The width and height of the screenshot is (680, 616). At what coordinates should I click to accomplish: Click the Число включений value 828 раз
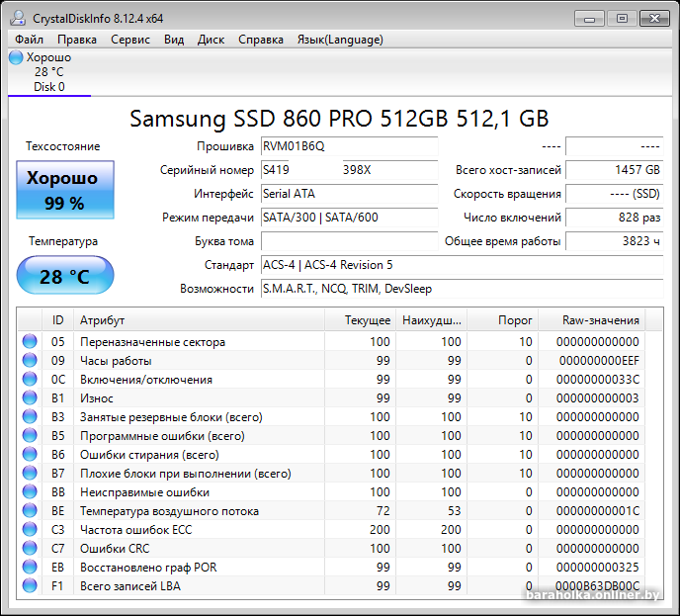coord(615,217)
